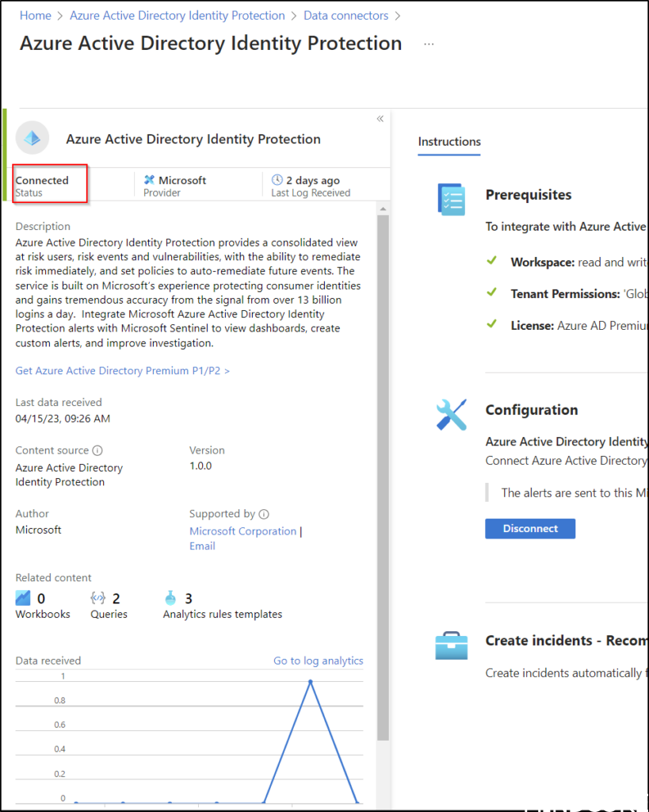The height and width of the screenshot is (812, 649).
Task: Click the Supported by info icon
Action: pos(264,514)
